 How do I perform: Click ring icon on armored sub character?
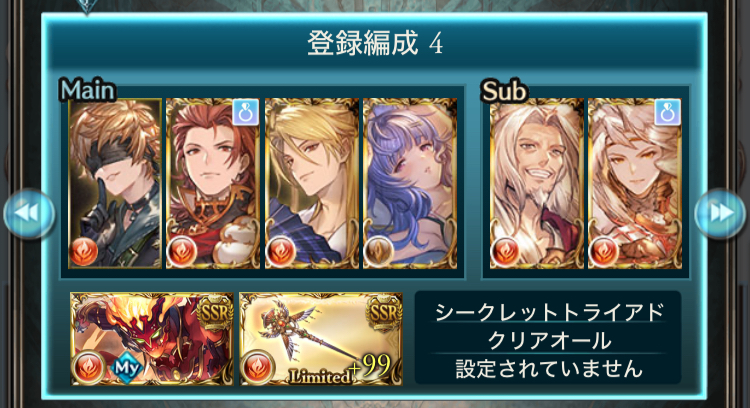(668, 113)
